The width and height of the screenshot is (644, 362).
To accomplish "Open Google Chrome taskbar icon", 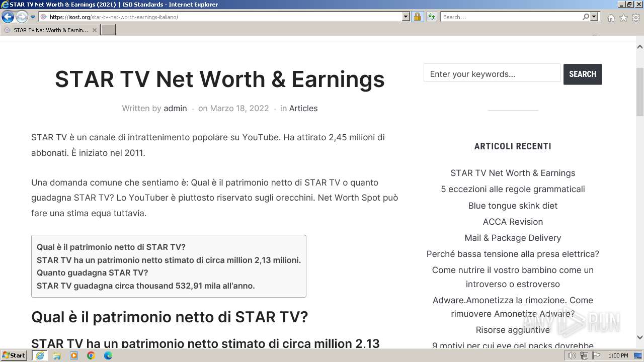I will pos(91,355).
